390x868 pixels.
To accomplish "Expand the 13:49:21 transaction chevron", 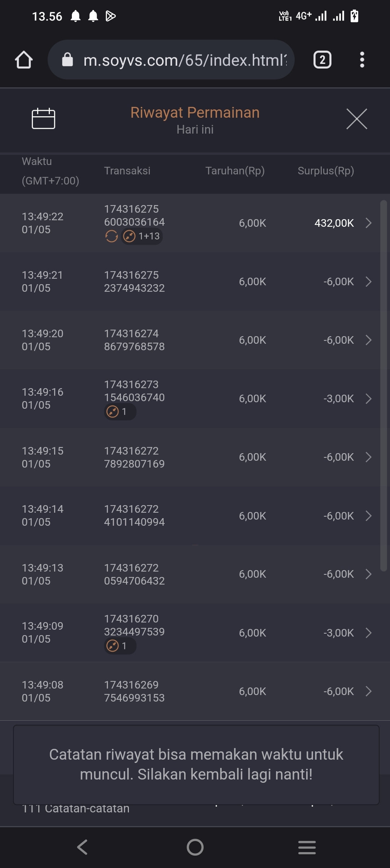I will coord(368,282).
